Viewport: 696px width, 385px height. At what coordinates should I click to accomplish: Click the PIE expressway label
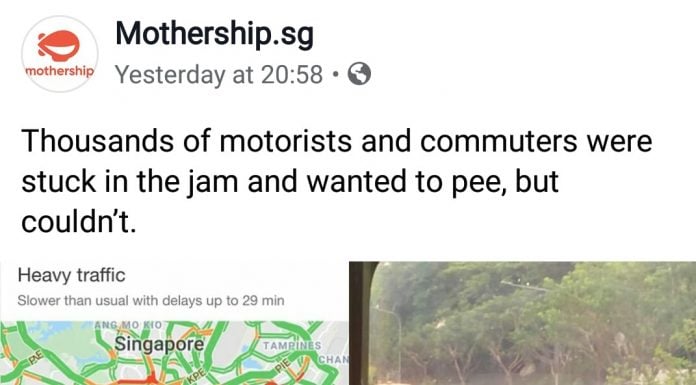[282, 365]
